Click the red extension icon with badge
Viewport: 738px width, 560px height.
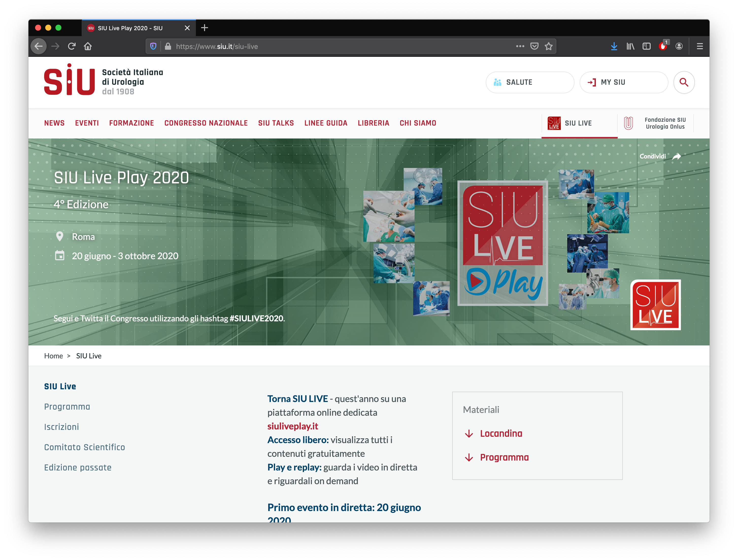pyautogui.click(x=663, y=46)
